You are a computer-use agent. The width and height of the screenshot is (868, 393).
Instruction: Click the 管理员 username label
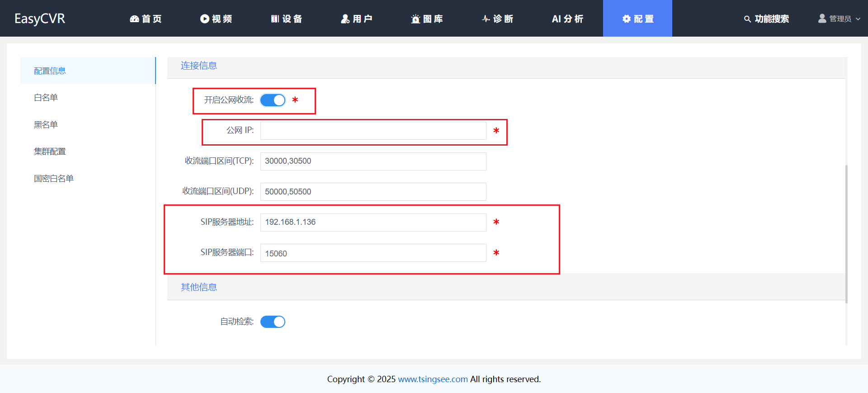coord(840,19)
